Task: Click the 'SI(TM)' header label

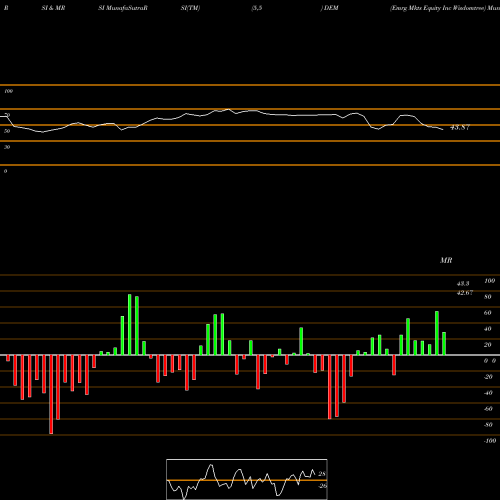Action: click(x=190, y=8)
